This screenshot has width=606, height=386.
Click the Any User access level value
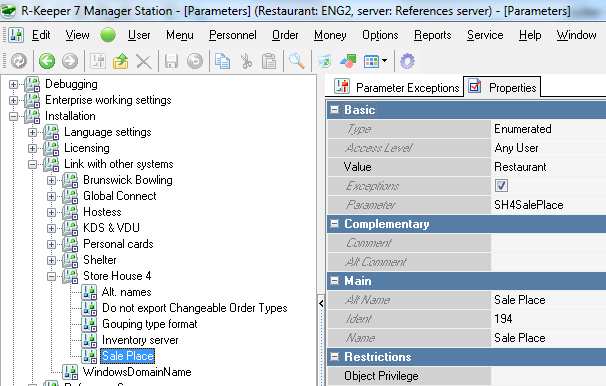516,148
